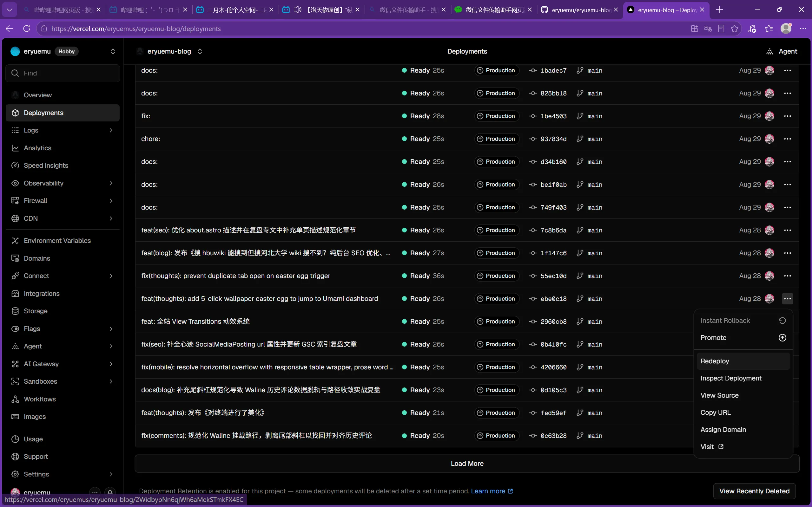812x507 pixels.
Task: Open Speed Insights from sidebar
Action: (63, 165)
